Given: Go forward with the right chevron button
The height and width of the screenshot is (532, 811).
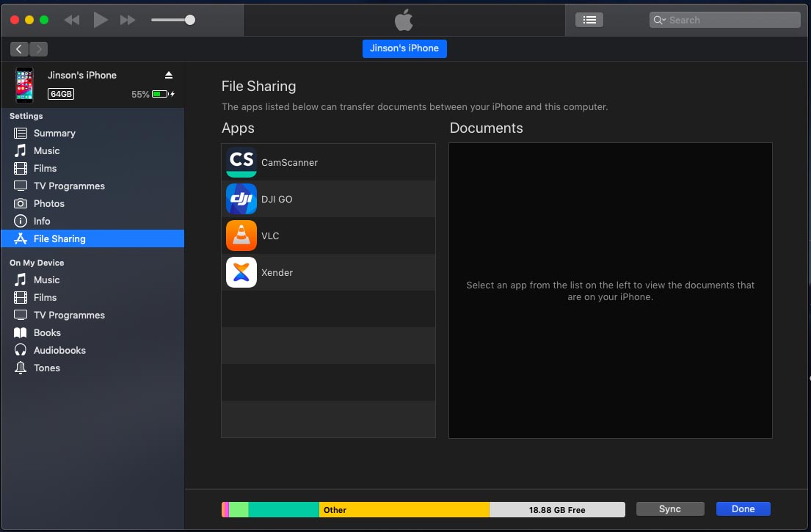Looking at the screenshot, I should [38, 49].
